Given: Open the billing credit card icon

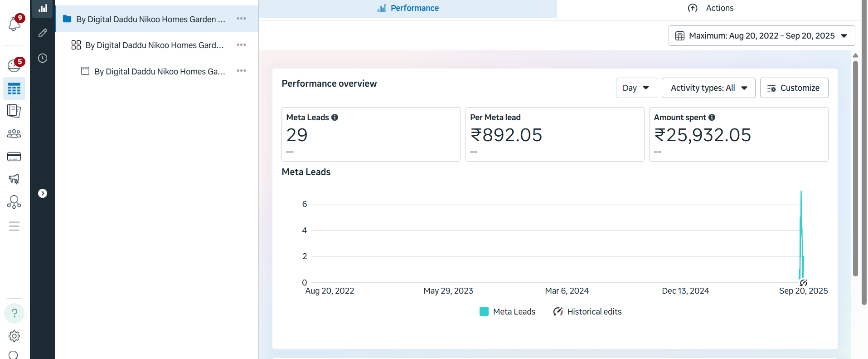Looking at the screenshot, I should (14, 157).
